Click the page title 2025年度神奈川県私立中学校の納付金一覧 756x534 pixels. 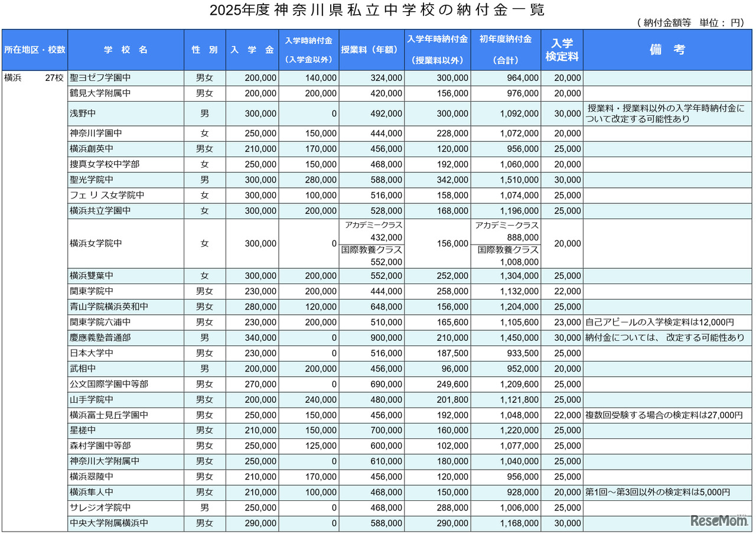click(x=377, y=11)
